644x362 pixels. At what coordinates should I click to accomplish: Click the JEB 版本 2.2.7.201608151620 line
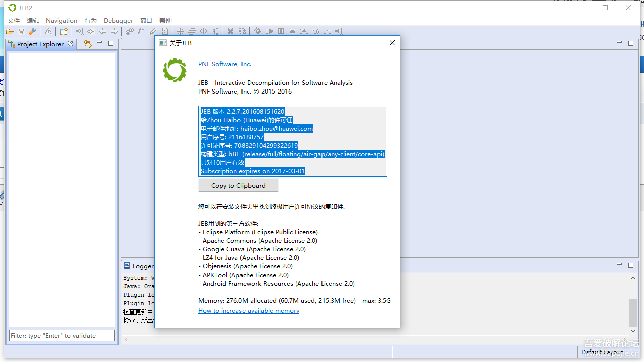click(243, 112)
